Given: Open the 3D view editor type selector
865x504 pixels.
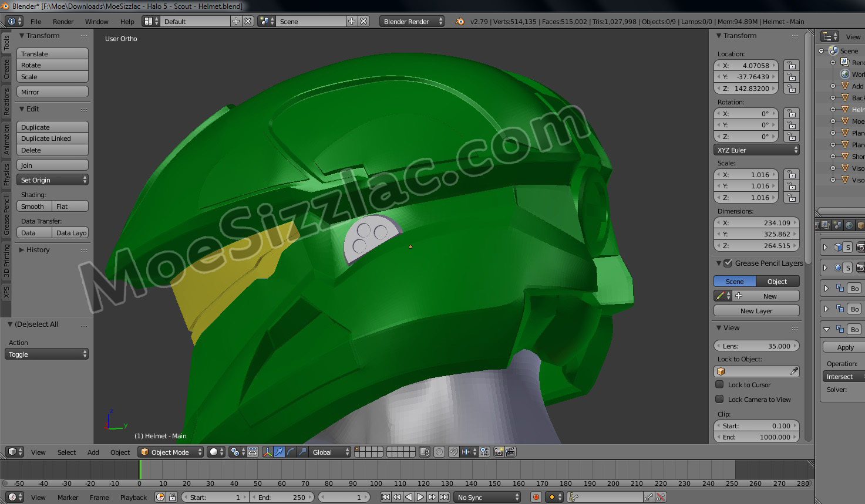Looking at the screenshot, I should pos(14,452).
